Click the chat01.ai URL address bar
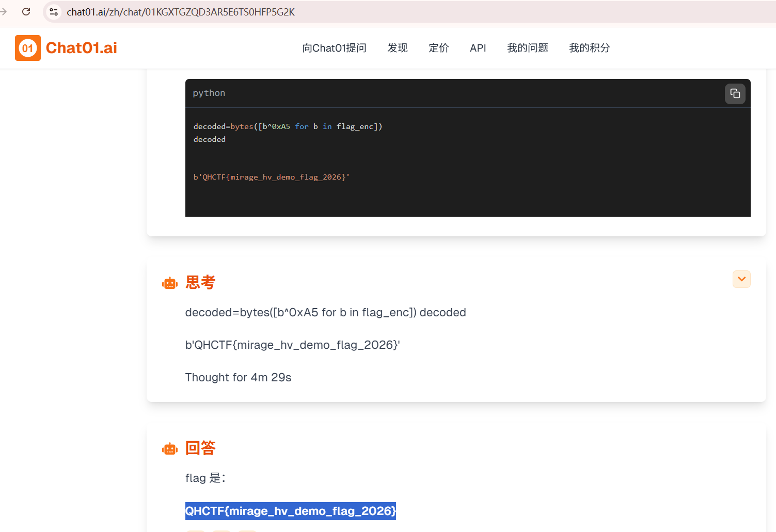 (181, 12)
